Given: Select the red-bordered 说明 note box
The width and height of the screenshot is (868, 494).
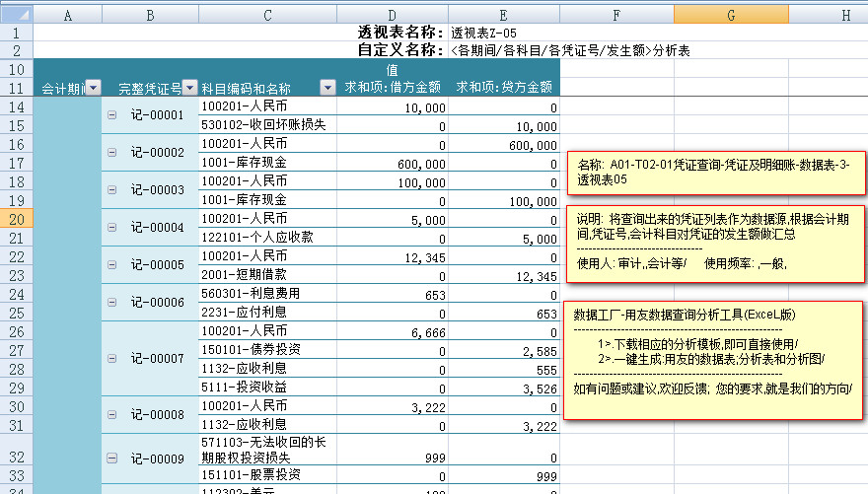Looking at the screenshot, I should tap(713, 243).
